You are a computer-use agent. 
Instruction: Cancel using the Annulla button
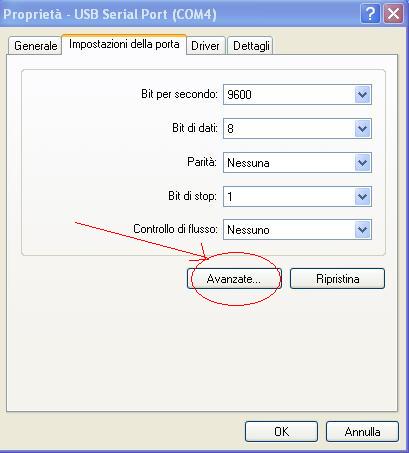[362, 432]
